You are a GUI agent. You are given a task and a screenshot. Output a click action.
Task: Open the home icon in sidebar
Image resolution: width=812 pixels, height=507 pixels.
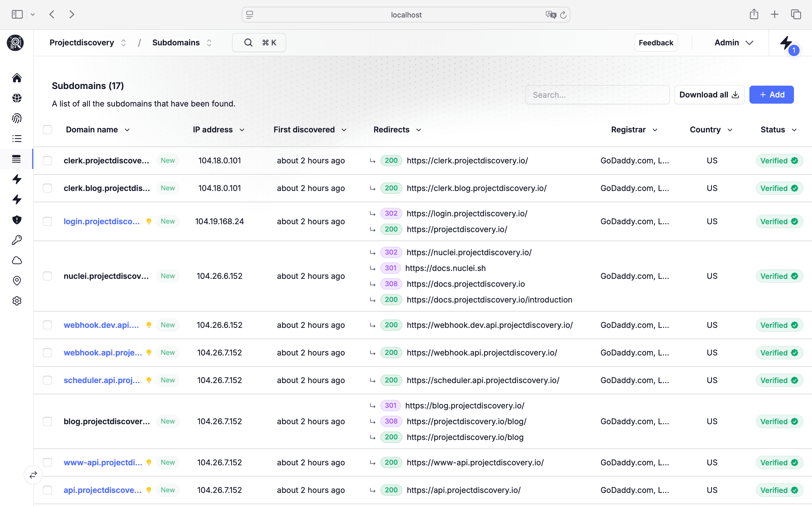point(17,78)
